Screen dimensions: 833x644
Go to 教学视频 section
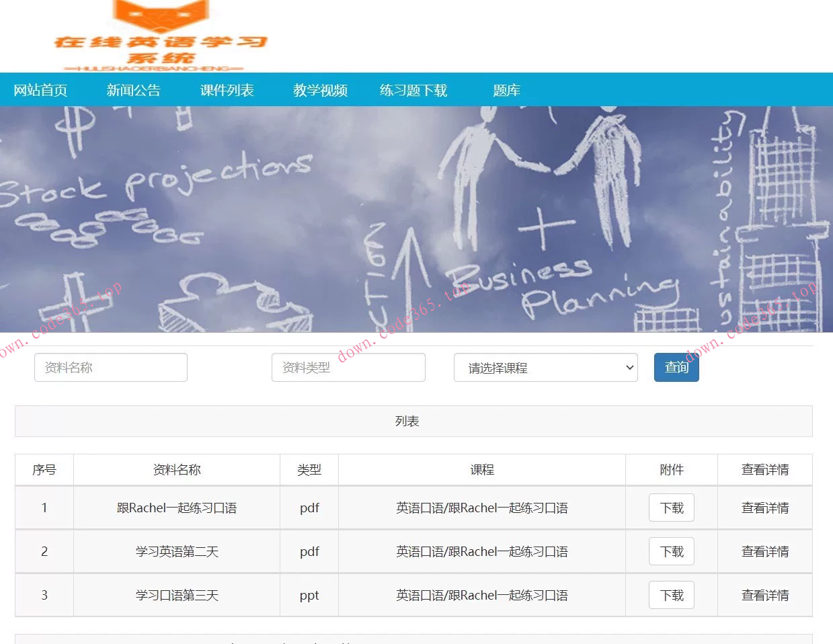tap(320, 89)
